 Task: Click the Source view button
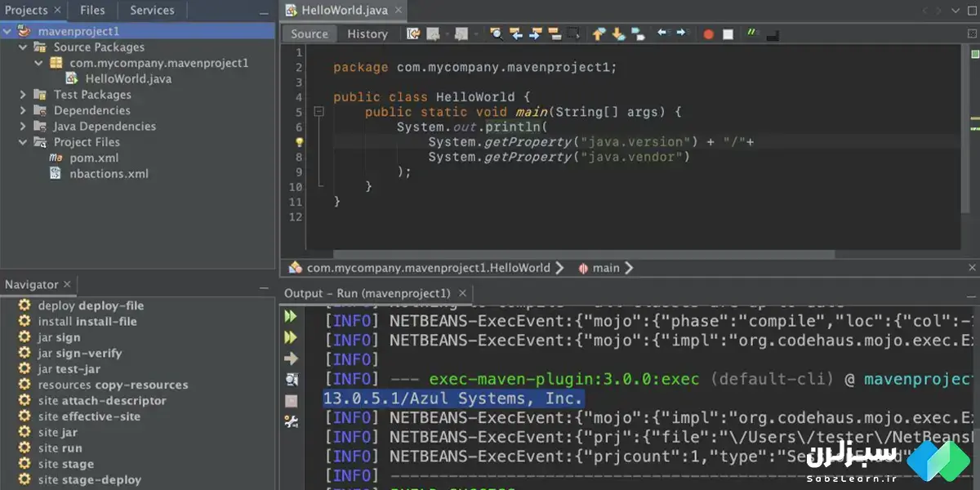point(310,34)
